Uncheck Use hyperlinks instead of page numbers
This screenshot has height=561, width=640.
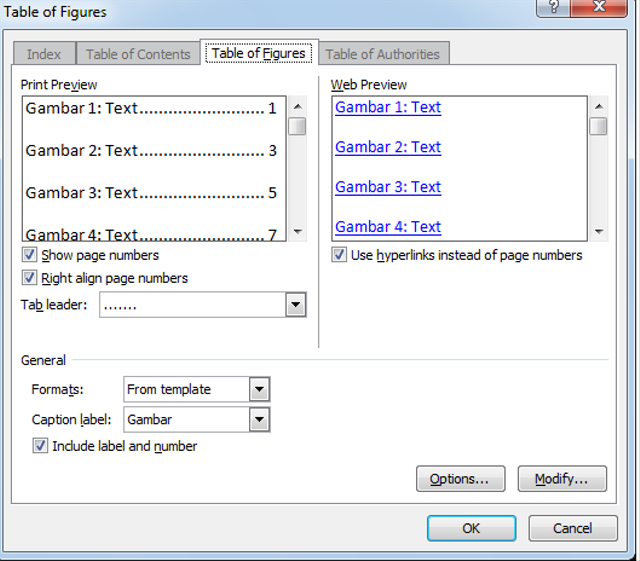coord(340,256)
